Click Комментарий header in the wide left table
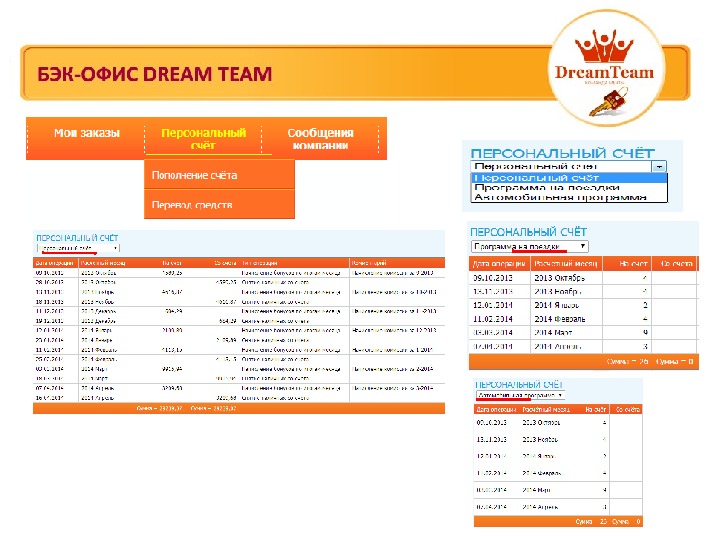The height and width of the screenshot is (540, 720). [368, 263]
